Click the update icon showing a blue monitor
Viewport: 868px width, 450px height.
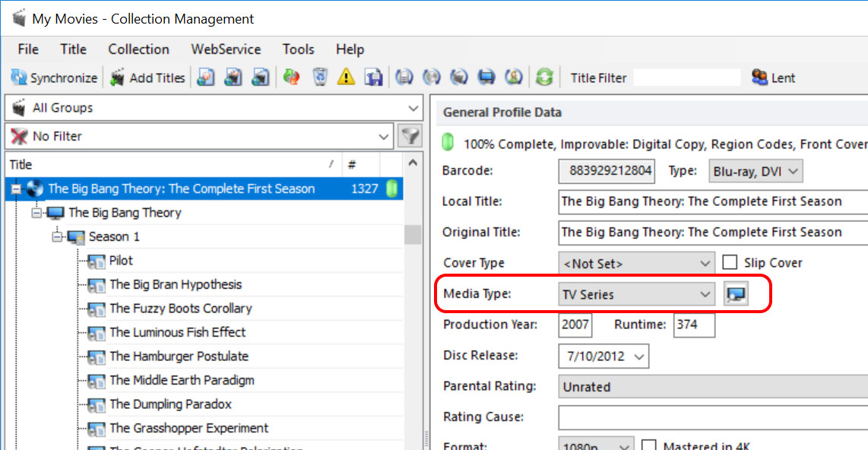(486, 78)
